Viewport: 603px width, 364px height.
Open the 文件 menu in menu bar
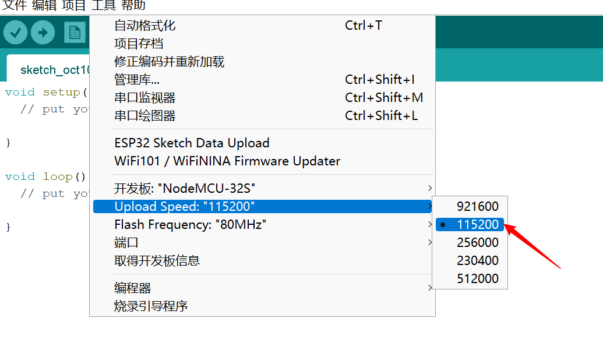[15, 5]
